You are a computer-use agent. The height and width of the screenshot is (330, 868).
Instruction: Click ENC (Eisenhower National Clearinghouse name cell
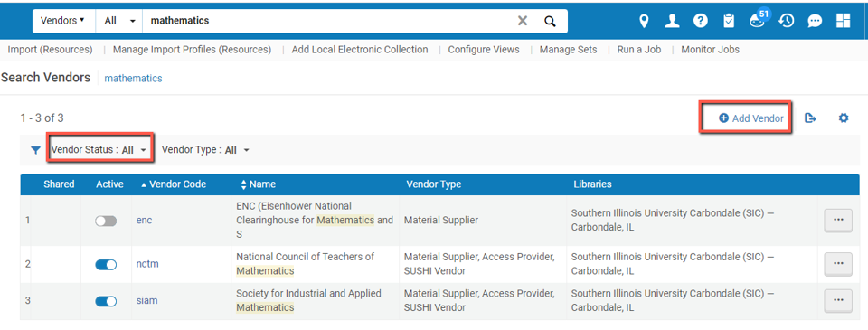point(315,221)
